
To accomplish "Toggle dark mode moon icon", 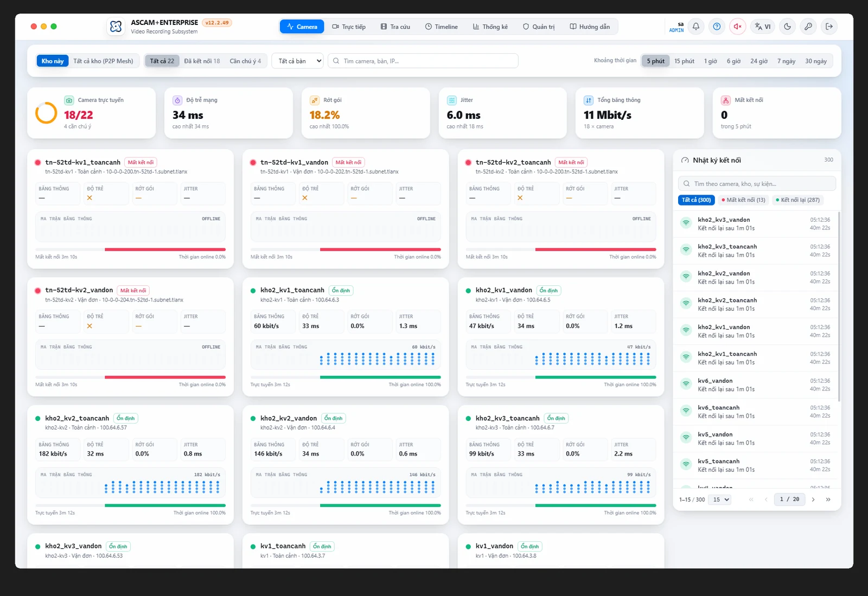I will 788,27.
